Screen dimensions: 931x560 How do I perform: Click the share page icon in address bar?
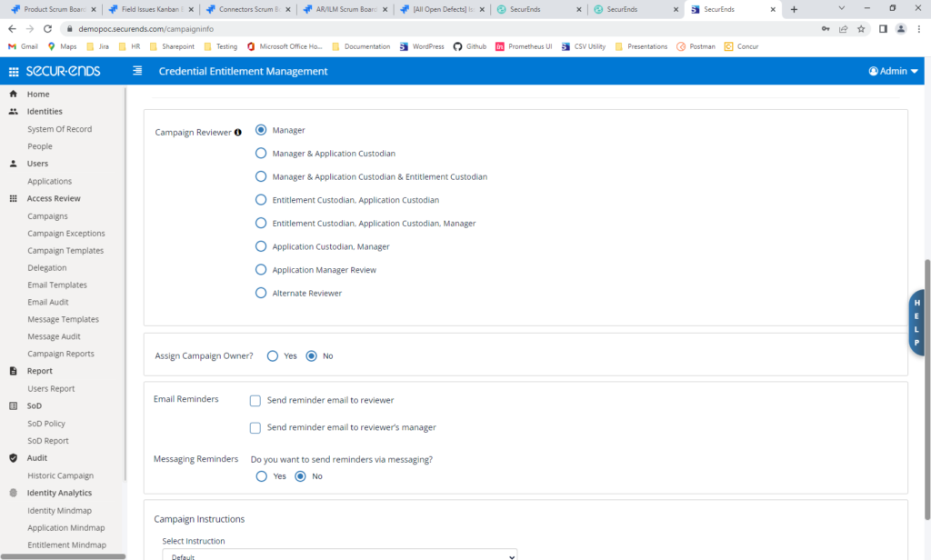(843, 28)
